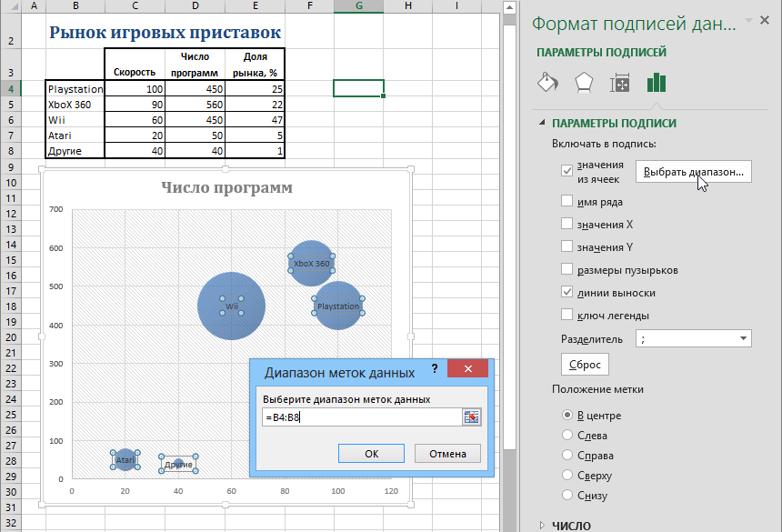Viewport: 782px width, 532px height.
Task: Close the Формат подписей данных pane
Action: click(765, 20)
